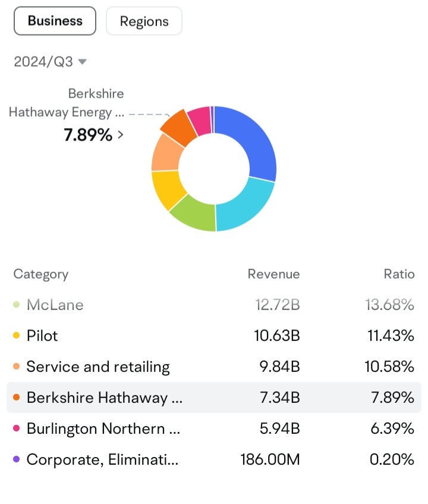Click the Service and retailing row
Viewport: 428px width, 504px height.
coord(214,367)
